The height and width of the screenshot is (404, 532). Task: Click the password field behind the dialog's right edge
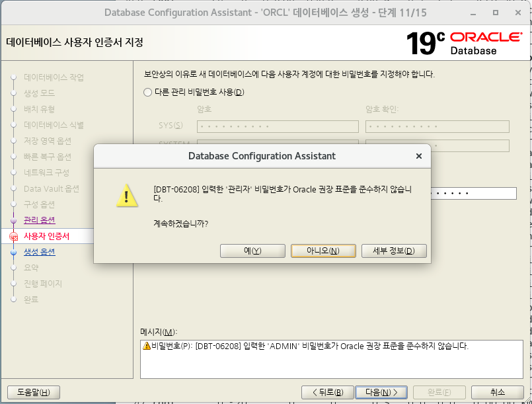[474, 193]
